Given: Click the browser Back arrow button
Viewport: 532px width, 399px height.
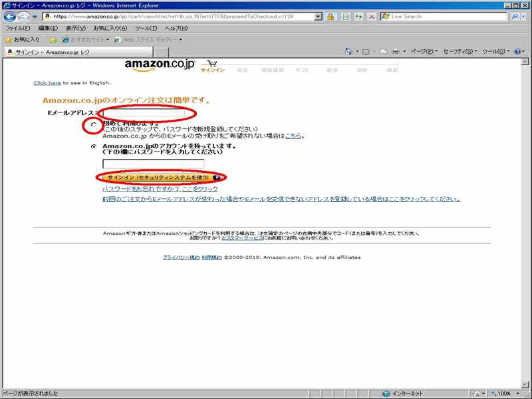Looking at the screenshot, I should [9, 17].
